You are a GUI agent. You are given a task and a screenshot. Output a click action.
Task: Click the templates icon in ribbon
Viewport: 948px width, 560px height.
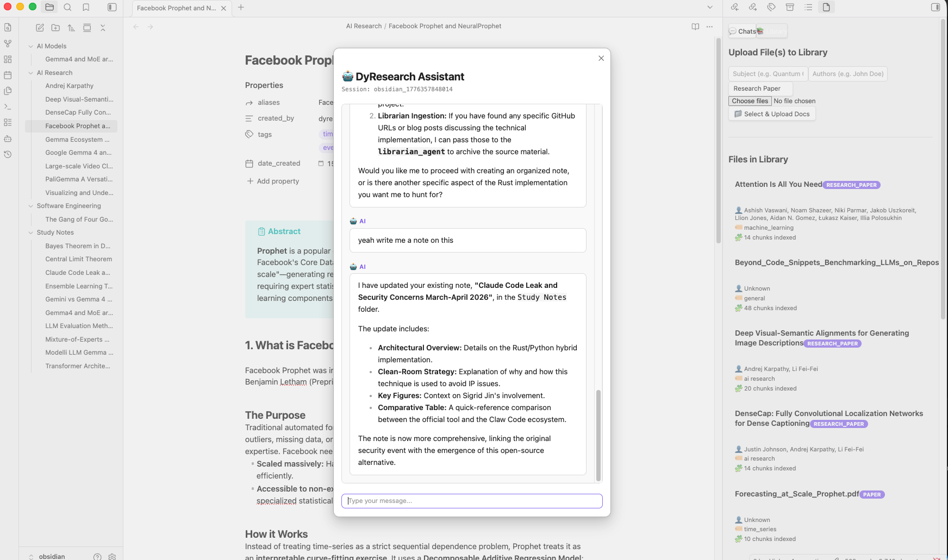(8, 91)
